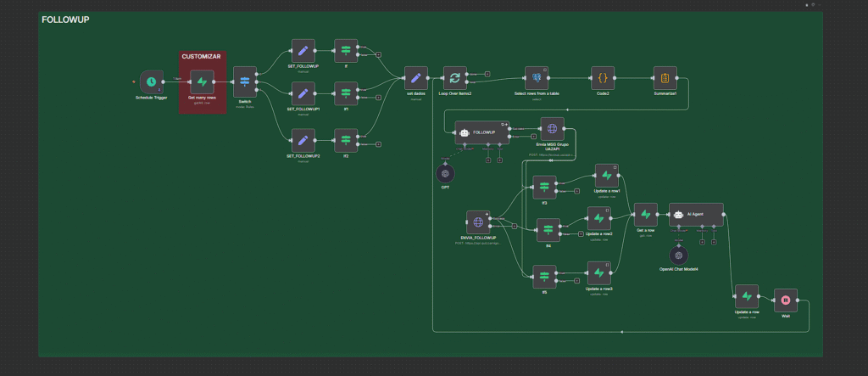The height and width of the screenshot is (376, 868).
Task: Open the ENVIA_FOLLOWUP HTTP request node
Action: point(479,222)
